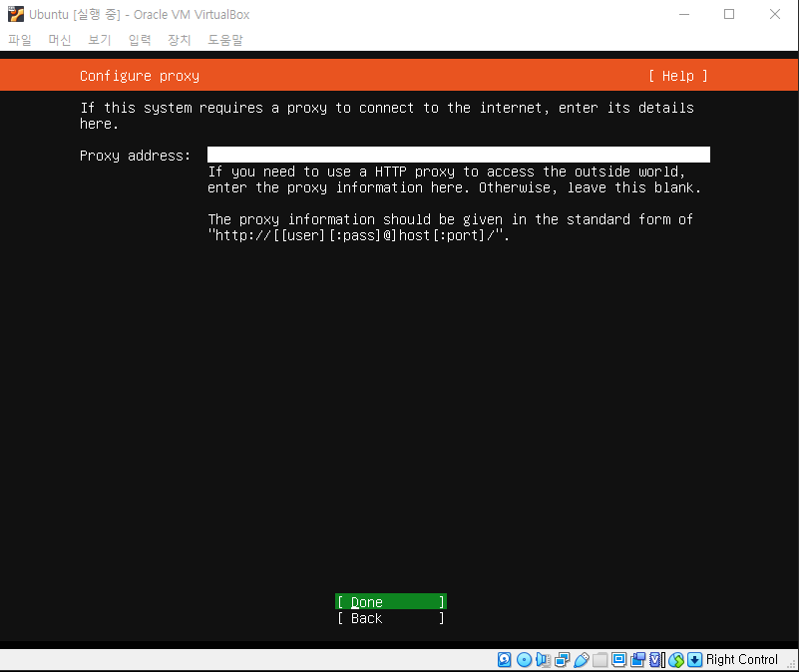This screenshot has width=799, height=672.
Task: Click the 'Proxy address:' label
Action: (135, 156)
